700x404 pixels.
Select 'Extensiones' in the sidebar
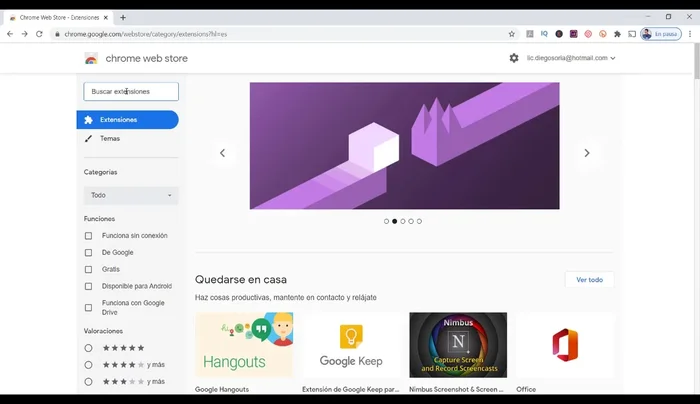128,120
